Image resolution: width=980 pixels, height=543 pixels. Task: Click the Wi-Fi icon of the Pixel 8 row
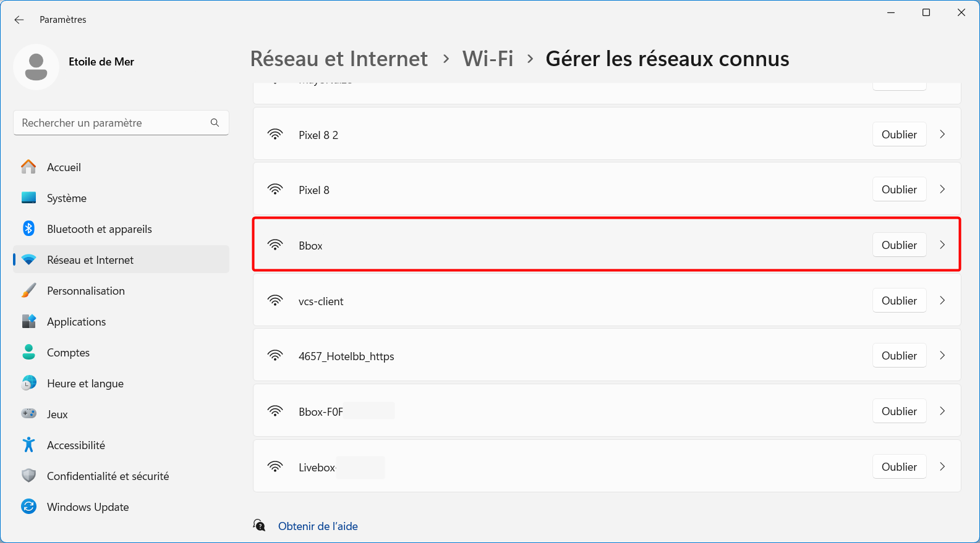[275, 190]
